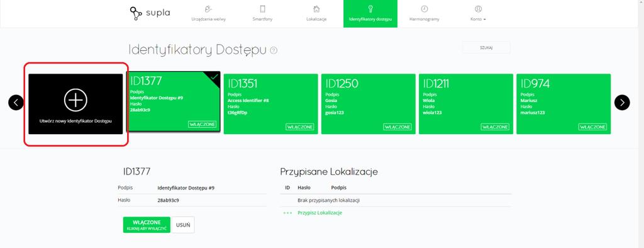The image size is (644, 248).
Task: Open the supla logo home link
Action: pos(150,13)
